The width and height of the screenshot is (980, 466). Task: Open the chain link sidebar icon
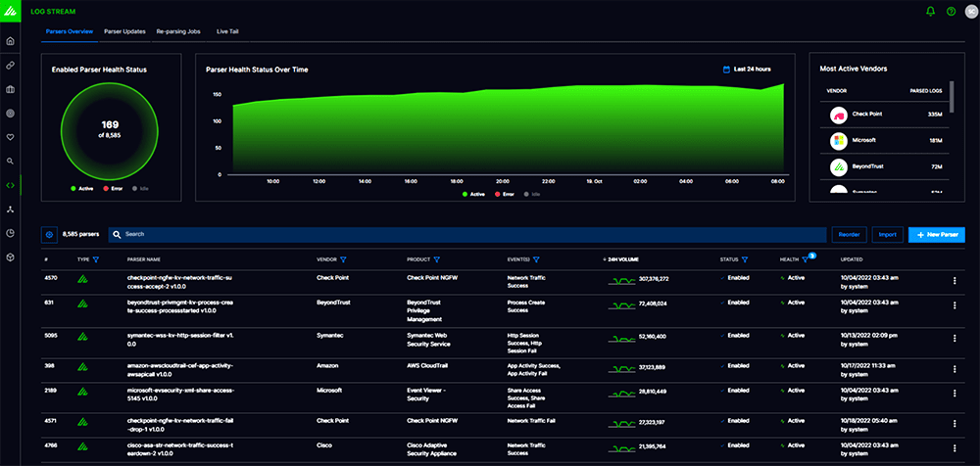click(10, 65)
